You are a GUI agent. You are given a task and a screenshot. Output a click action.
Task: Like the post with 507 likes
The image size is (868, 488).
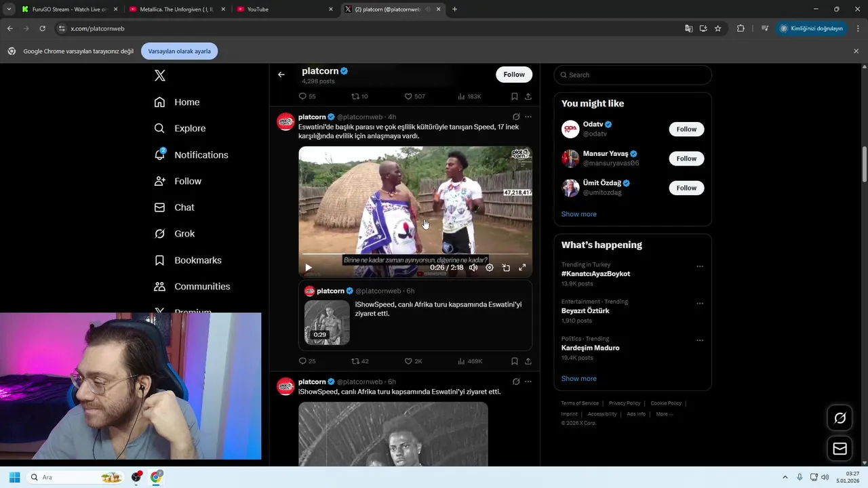click(414, 96)
